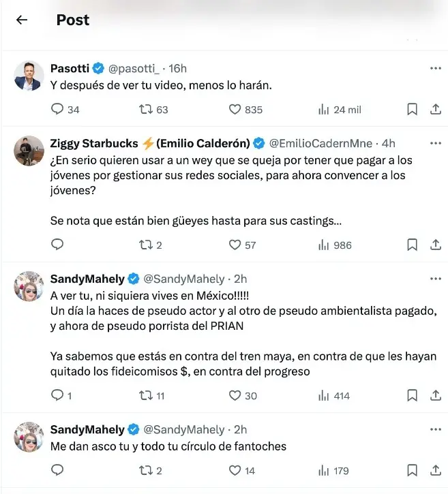Screen dimensions: 448x494
Task: Bookmark SandyMahely's post about fantoches
Action: click(412, 470)
